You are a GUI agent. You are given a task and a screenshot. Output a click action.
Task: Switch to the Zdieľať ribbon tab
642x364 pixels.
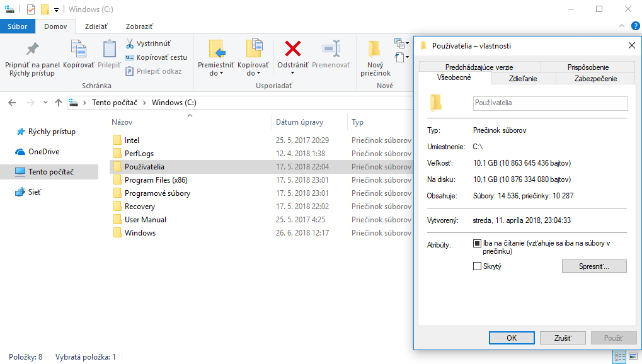pos(96,26)
